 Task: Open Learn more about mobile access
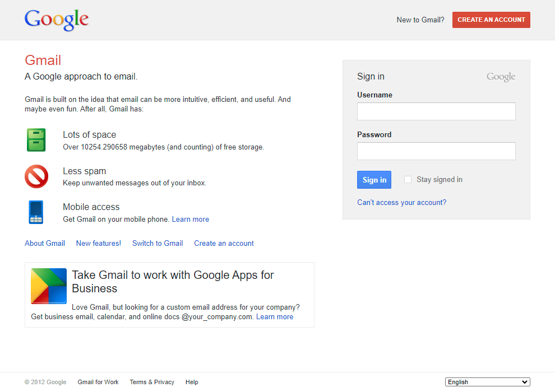pos(191,219)
